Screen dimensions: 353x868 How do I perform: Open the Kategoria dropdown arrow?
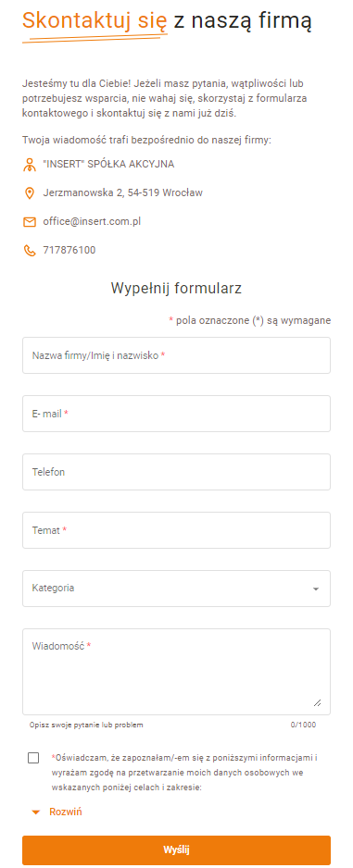click(x=316, y=589)
